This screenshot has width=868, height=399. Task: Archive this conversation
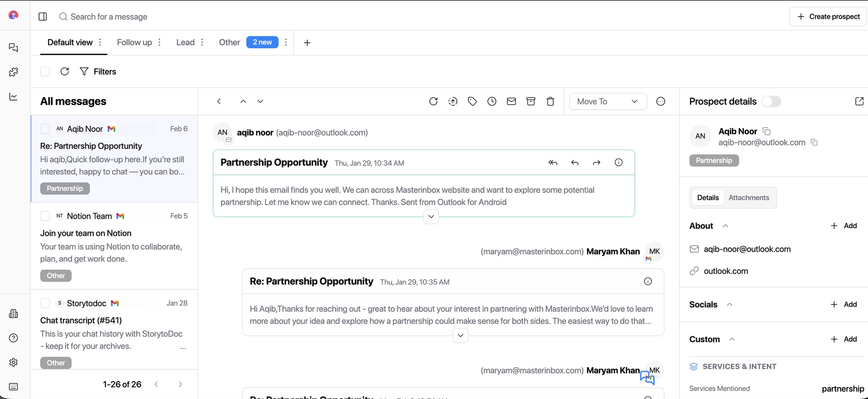(x=531, y=101)
